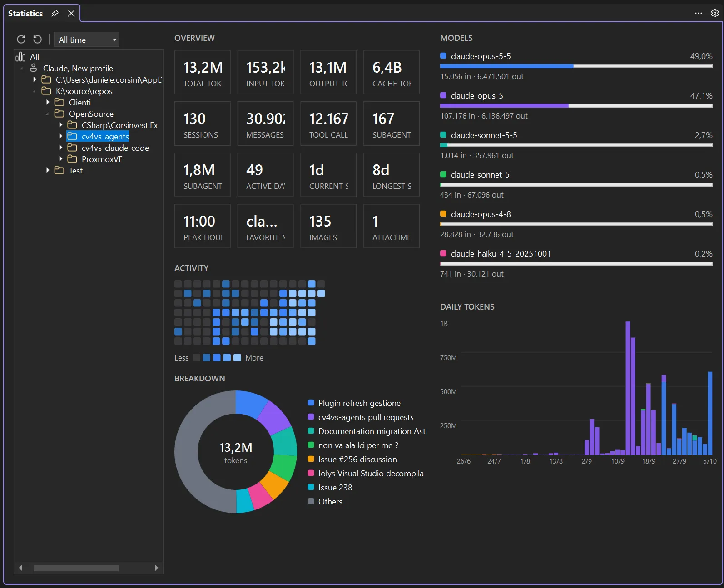Screen dimensions: 724x588
Task: Open the All time period dropdown
Action: click(x=86, y=40)
